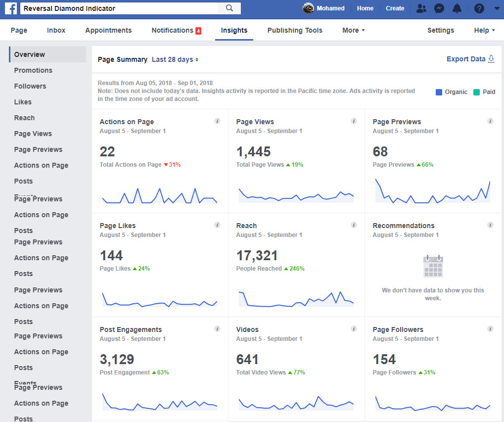
Task: Click into the Facebook search field
Action: click(x=119, y=8)
